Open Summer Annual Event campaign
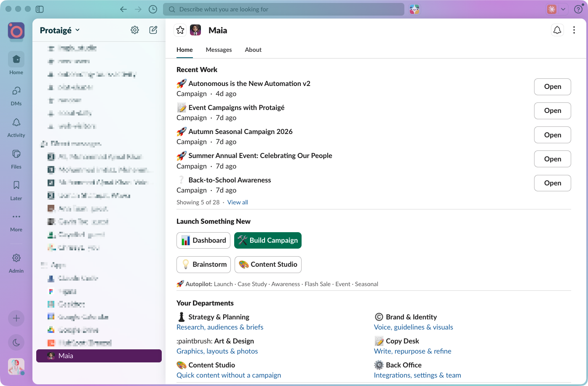This screenshot has height=386, width=588. (x=553, y=159)
